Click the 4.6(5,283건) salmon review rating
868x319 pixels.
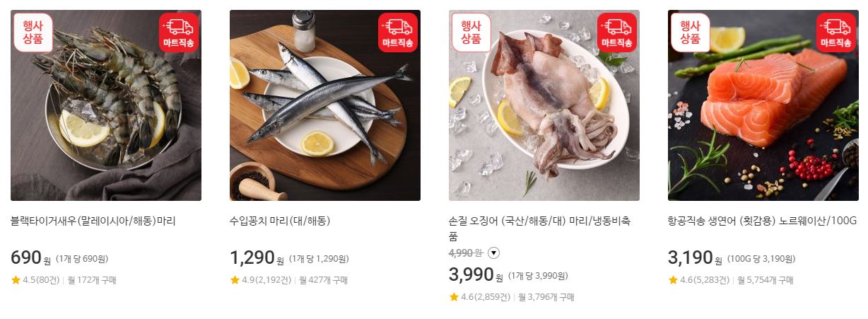coord(699,280)
